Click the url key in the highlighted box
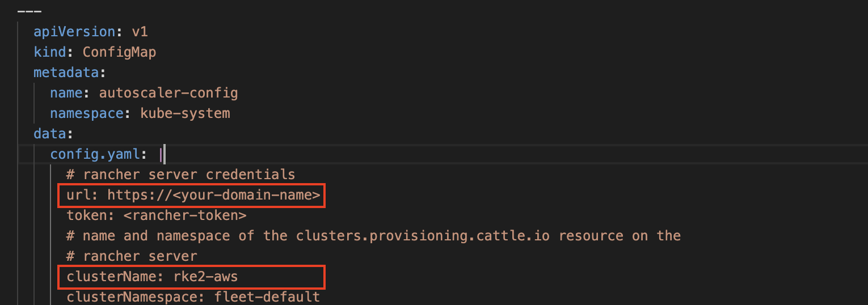 [78, 196]
